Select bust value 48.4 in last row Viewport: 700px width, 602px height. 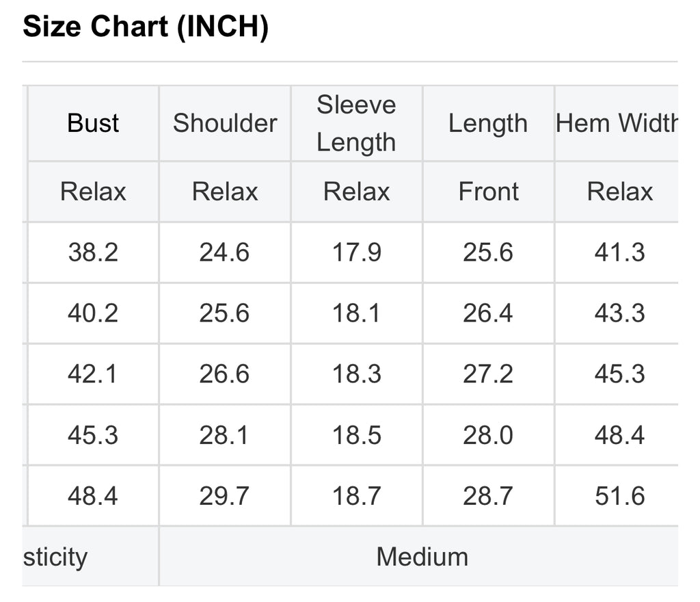coord(93,496)
